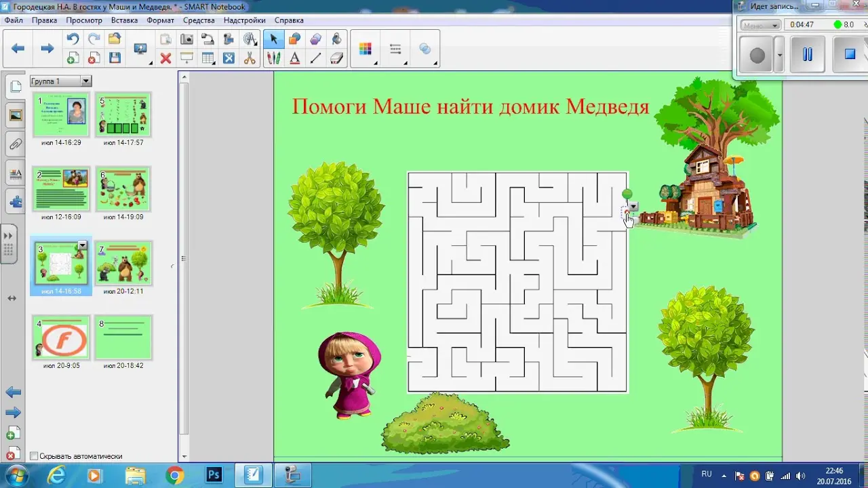Open the 'Средства' menu
This screenshot has width=868, height=488.
pyautogui.click(x=199, y=20)
